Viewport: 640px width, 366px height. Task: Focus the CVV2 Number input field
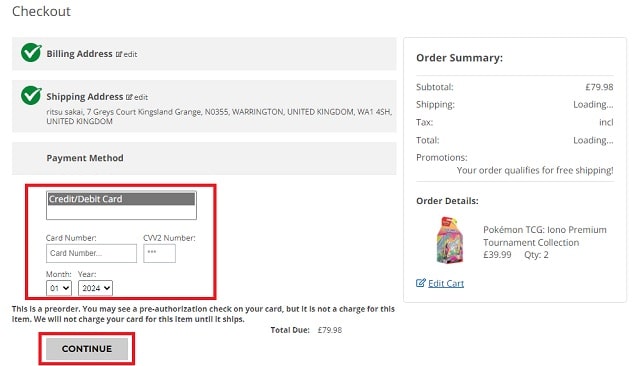click(160, 253)
